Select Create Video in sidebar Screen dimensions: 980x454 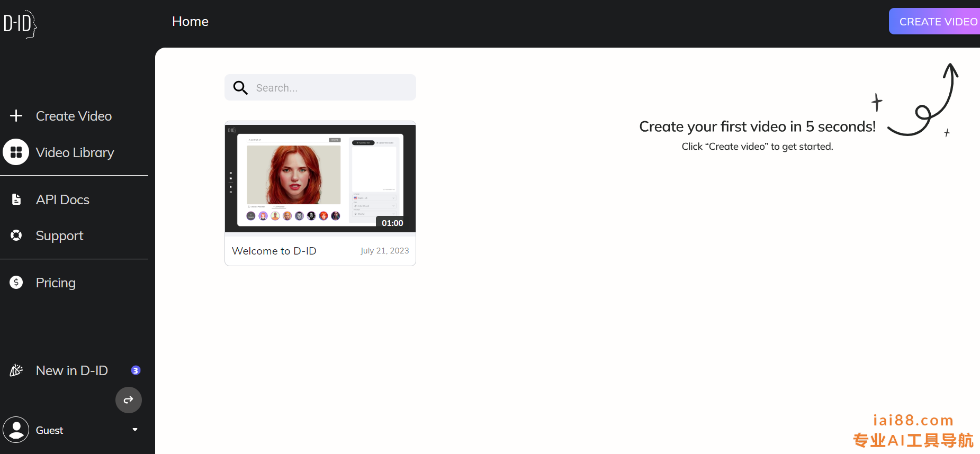coord(74,115)
